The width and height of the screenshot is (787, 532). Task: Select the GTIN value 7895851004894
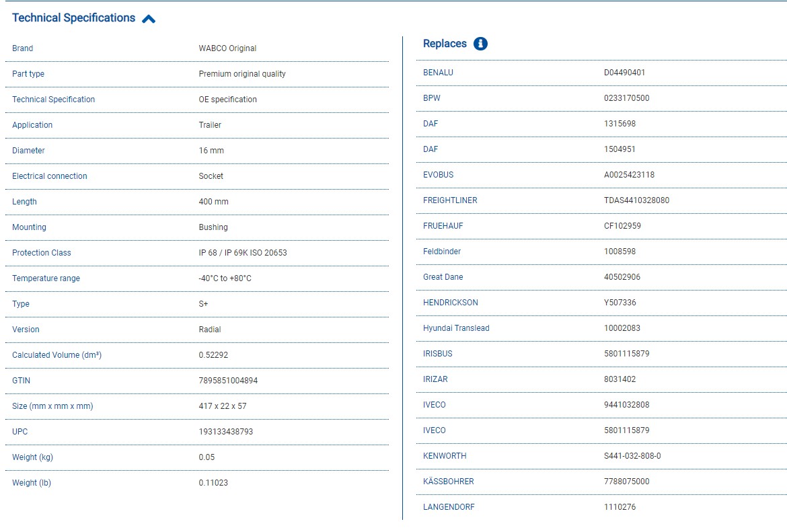pyautogui.click(x=228, y=381)
